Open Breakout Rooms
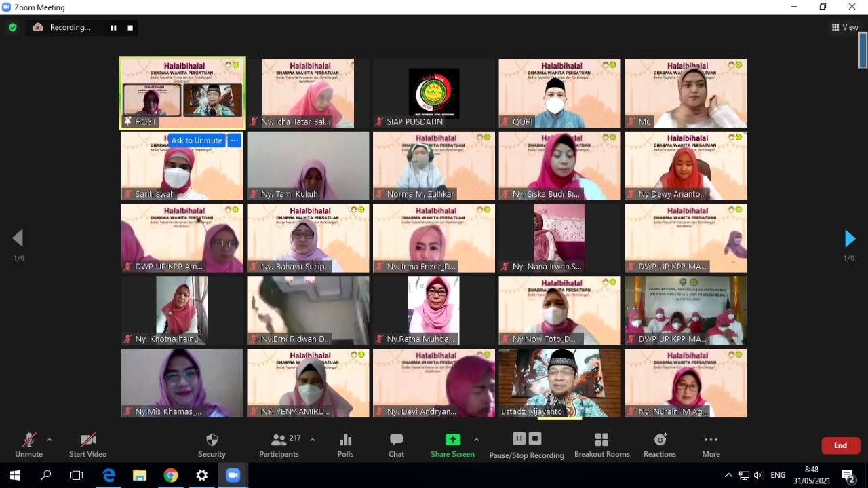 pyautogui.click(x=601, y=445)
